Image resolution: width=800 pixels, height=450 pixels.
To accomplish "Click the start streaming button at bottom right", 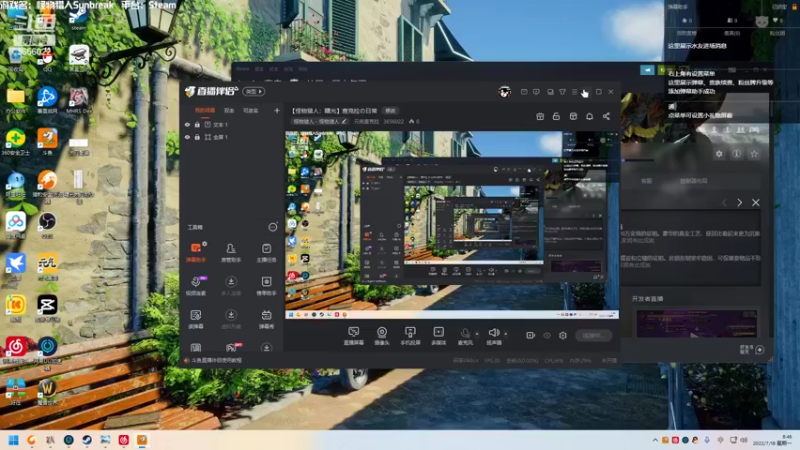I will (x=593, y=335).
